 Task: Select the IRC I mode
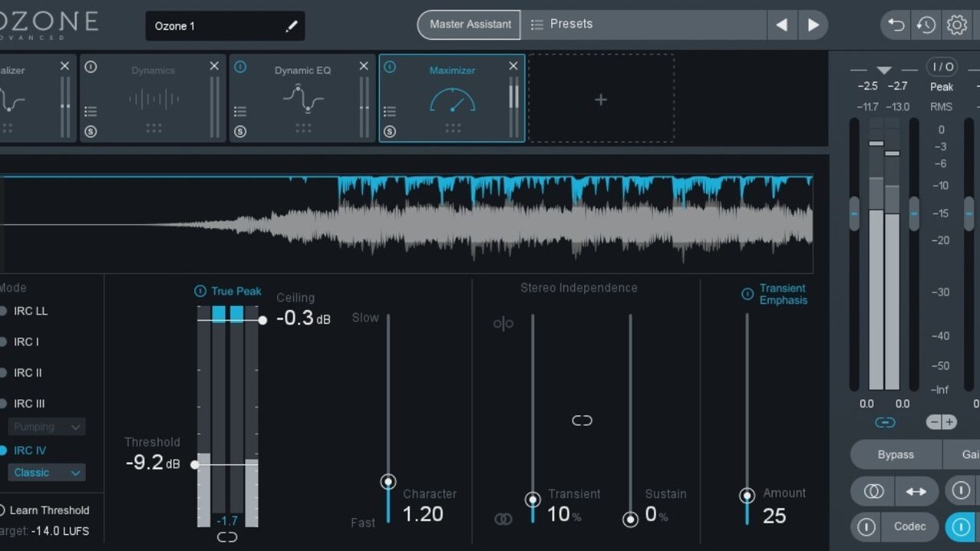(x=19, y=342)
